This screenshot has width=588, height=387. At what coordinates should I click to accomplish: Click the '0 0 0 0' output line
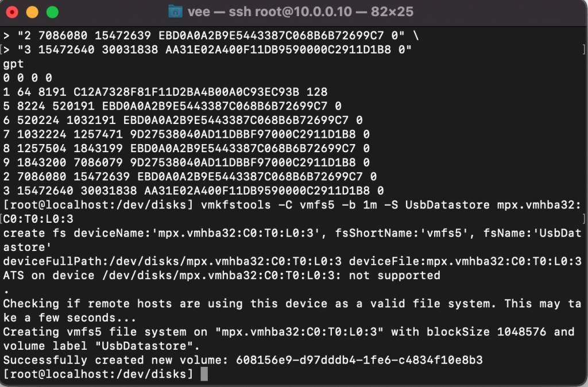(x=28, y=78)
